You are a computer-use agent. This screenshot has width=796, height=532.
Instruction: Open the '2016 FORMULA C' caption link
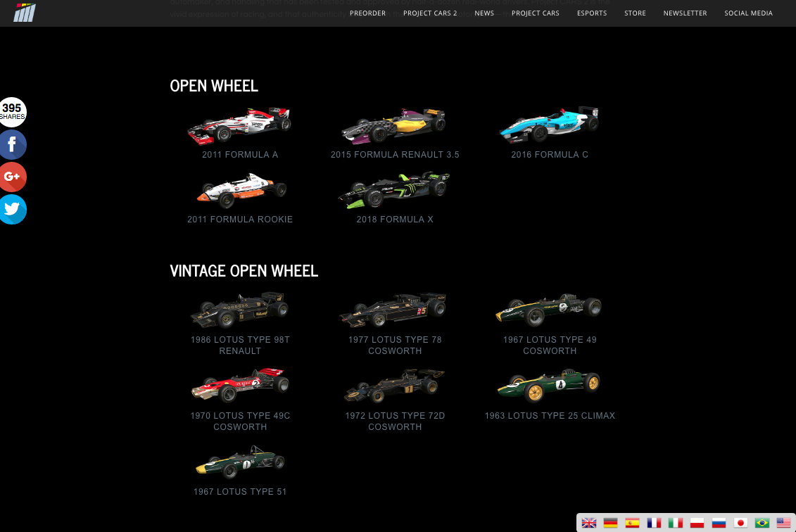point(550,154)
